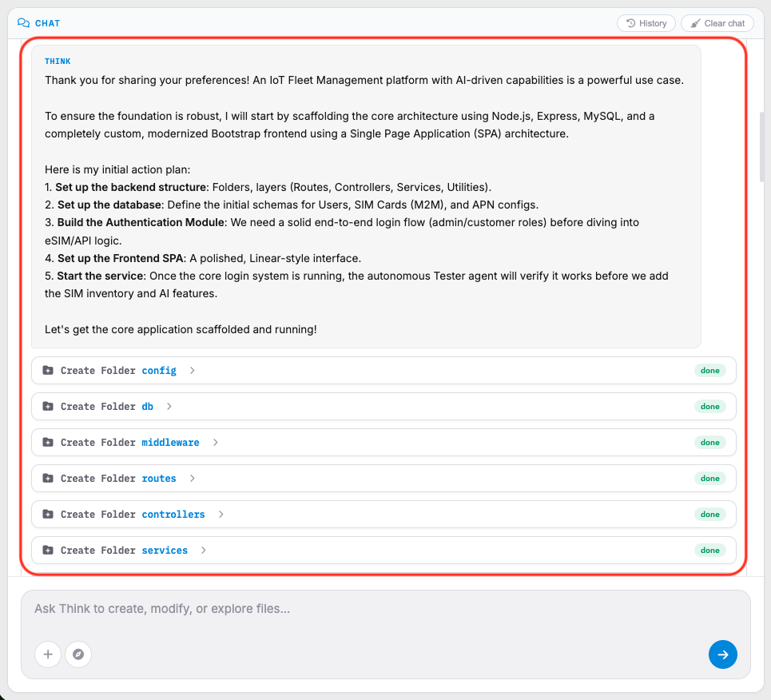The width and height of the screenshot is (771, 700).
Task: Click folder icon on Create Folder routes row
Action: pos(48,478)
